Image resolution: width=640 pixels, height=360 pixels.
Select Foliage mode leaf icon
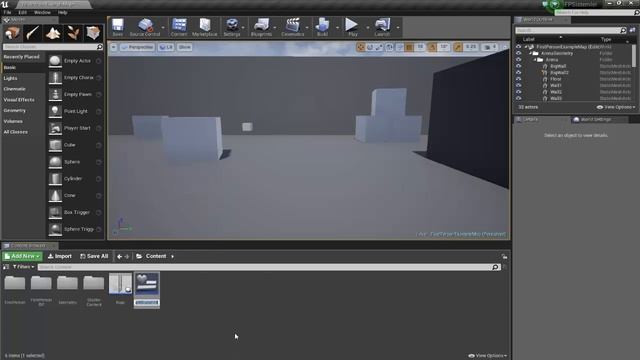[73, 33]
